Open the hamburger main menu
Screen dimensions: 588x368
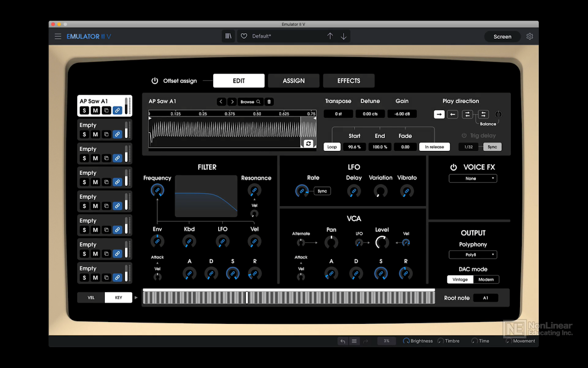[x=58, y=36]
